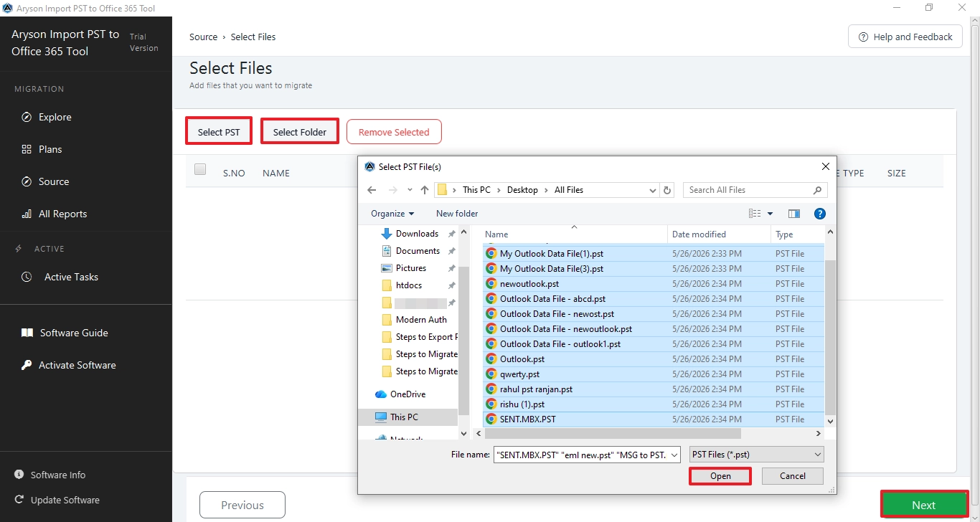
Task: Click Source in the breadcrumb
Action: pyautogui.click(x=203, y=37)
